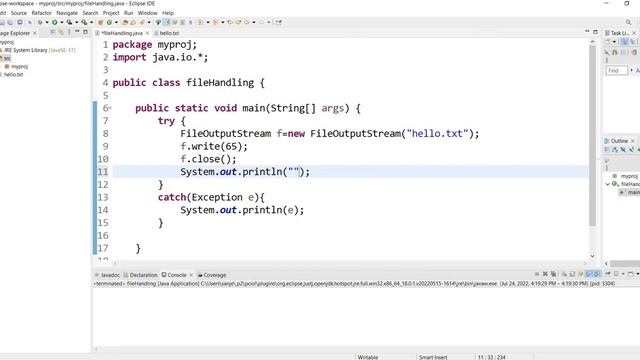Open the Project menu
This screenshot has height=360, width=640.
(111, 13)
